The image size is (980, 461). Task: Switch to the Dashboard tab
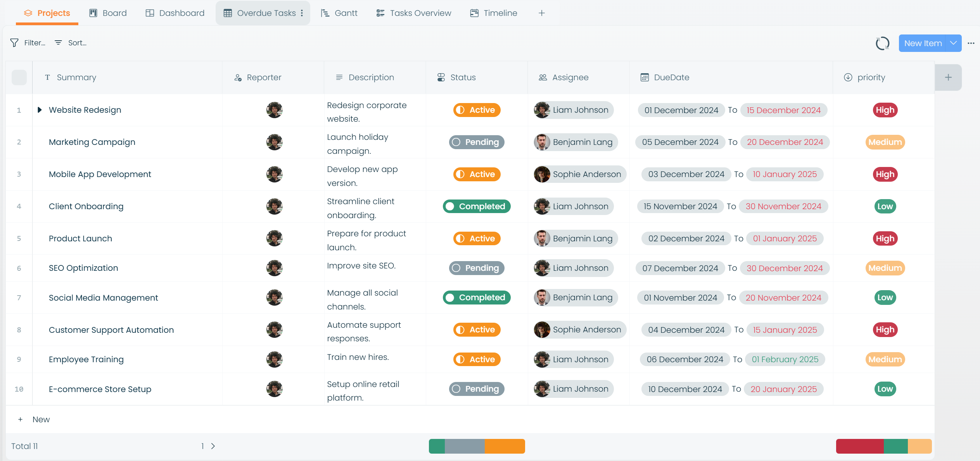[175, 13]
